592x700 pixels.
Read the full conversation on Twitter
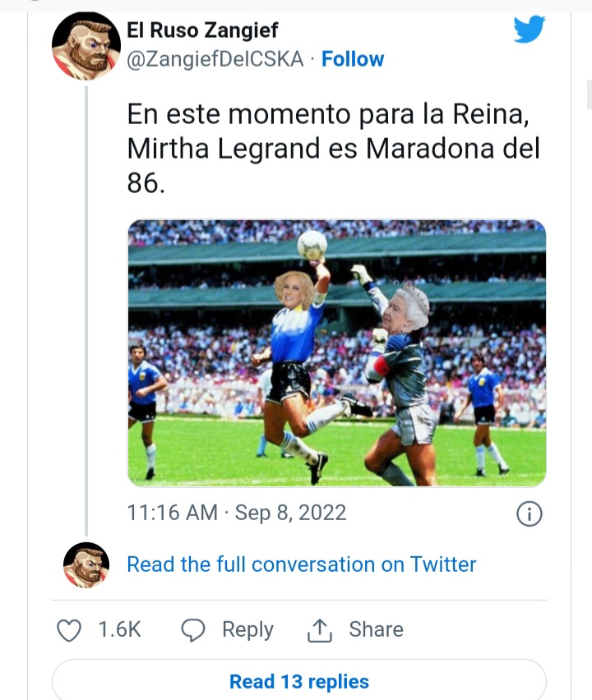pyautogui.click(x=301, y=564)
